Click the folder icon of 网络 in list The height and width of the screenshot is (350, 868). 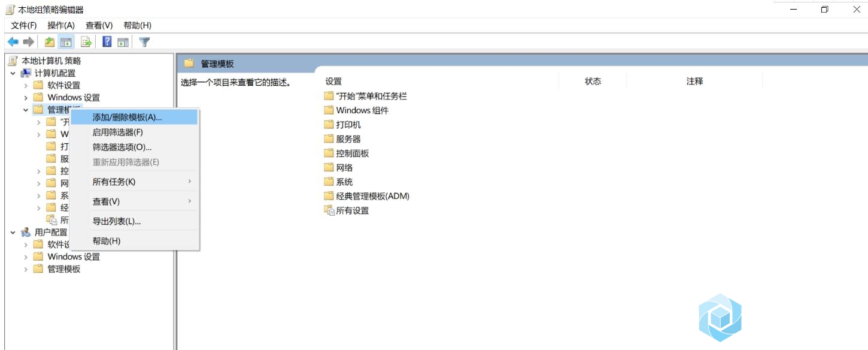pos(329,168)
